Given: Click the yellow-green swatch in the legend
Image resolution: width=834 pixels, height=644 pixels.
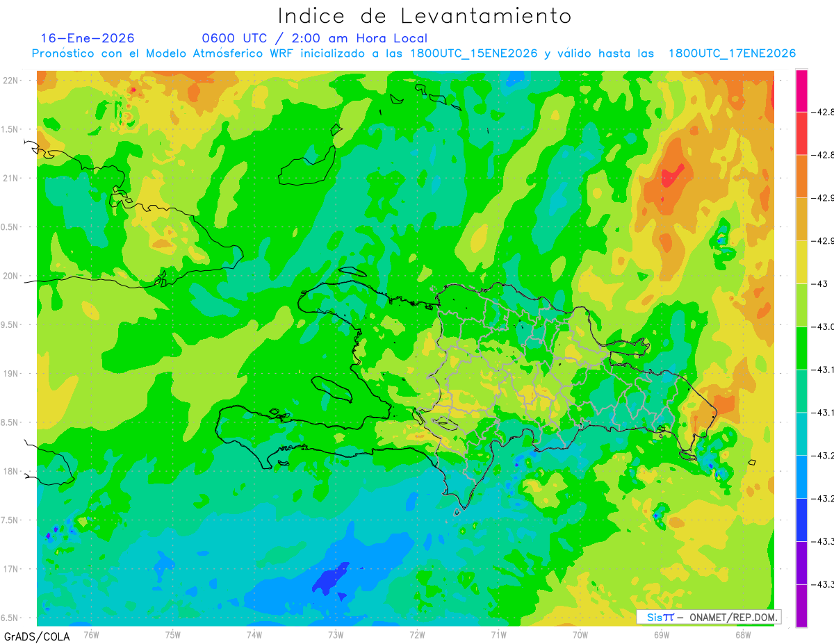Looking at the screenshot, I should click(801, 305).
